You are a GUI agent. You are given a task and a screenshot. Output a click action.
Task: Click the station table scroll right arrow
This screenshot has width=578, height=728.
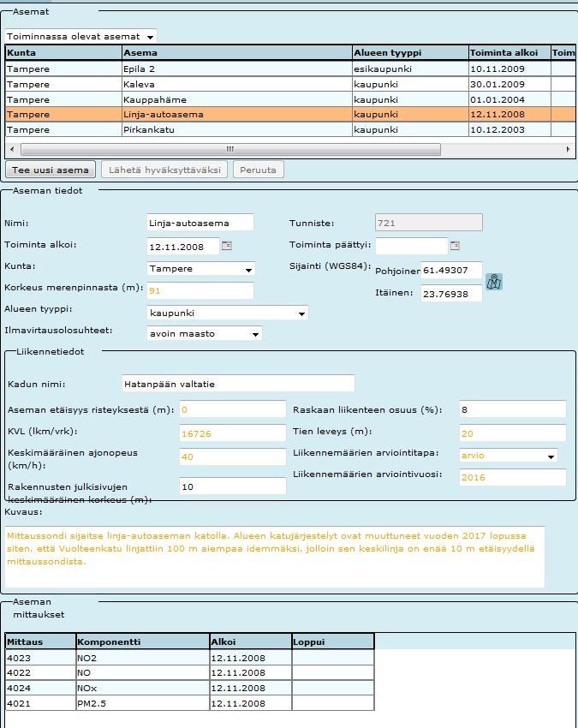click(x=568, y=150)
